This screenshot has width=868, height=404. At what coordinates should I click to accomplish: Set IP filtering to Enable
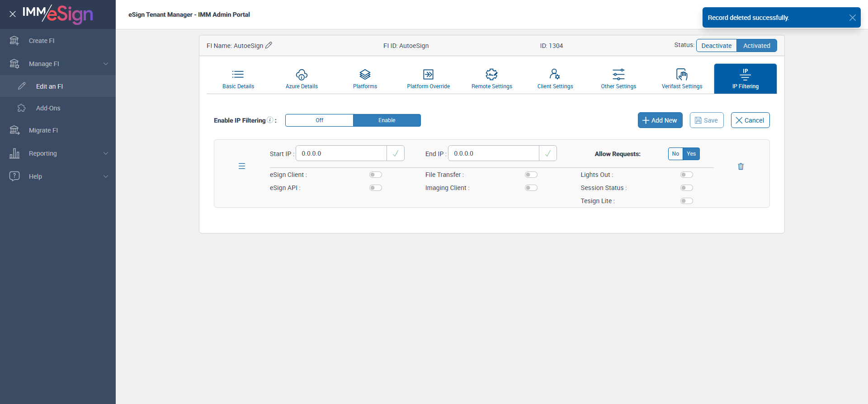coord(387,120)
